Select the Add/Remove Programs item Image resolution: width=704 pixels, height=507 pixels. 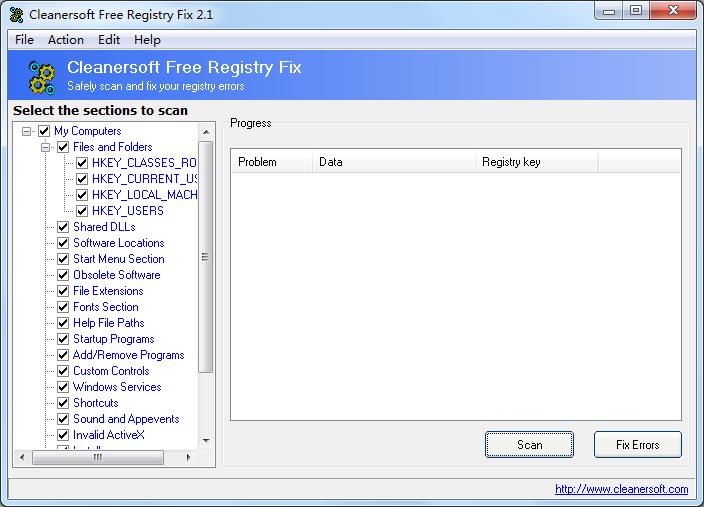click(x=128, y=355)
